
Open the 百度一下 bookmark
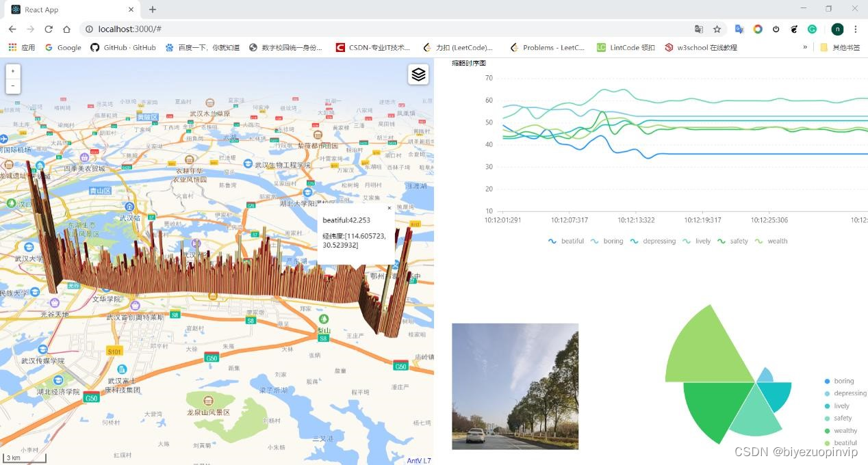(x=202, y=48)
